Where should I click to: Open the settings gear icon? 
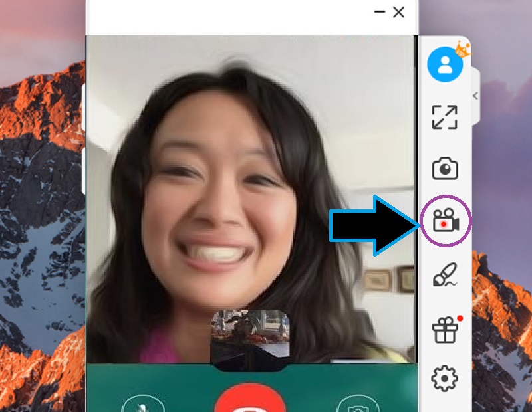pos(446,377)
